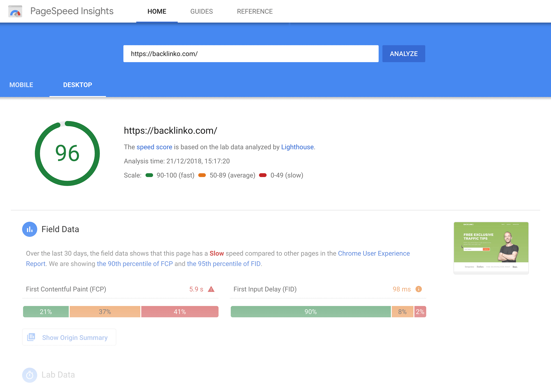Screen dimensions: 551x392
Task: Open the GUIDES tab
Action: coord(202,11)
